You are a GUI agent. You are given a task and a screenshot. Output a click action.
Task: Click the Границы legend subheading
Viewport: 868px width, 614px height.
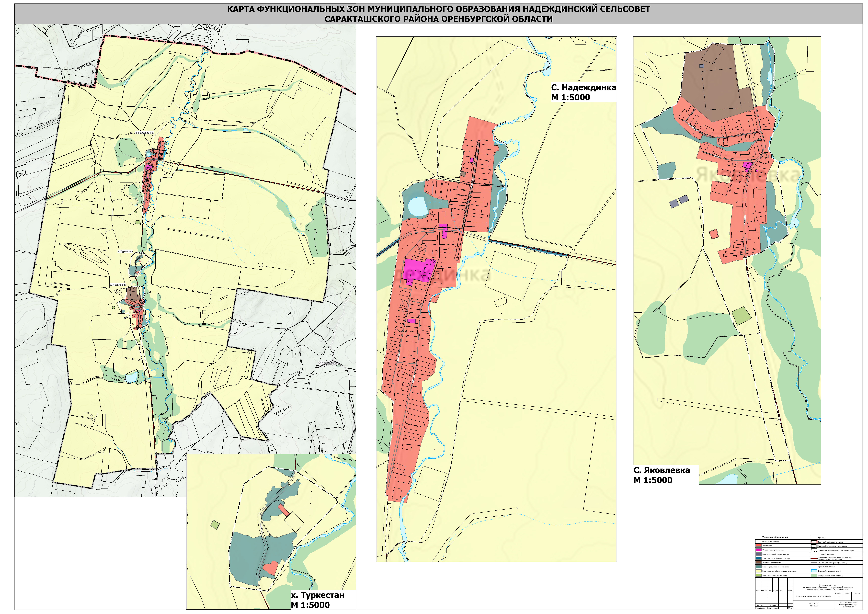[822, 538]
